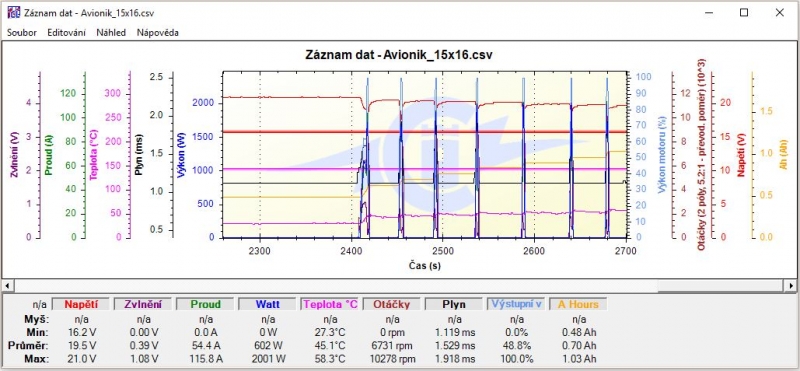
Task: Click the chart title Záznam dat - Avionik_15x16.csv
Action: tap(399, 55)
